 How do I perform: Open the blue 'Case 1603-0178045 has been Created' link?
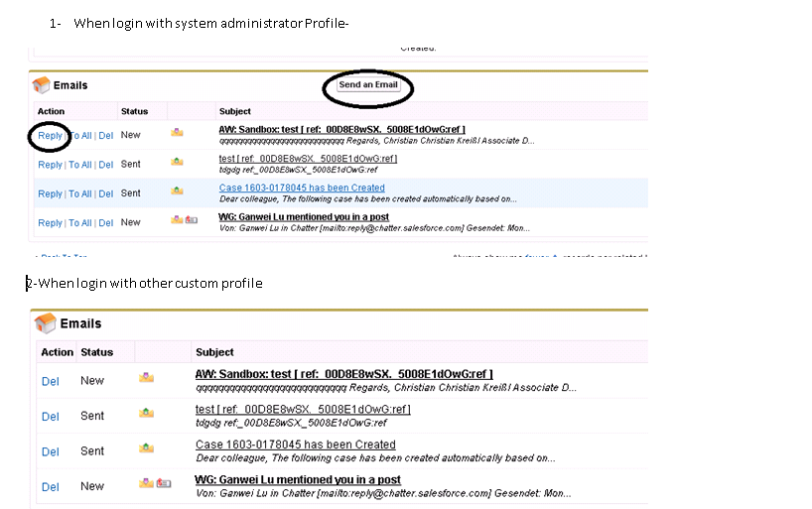pyautogui.click(x=302, y=188)
